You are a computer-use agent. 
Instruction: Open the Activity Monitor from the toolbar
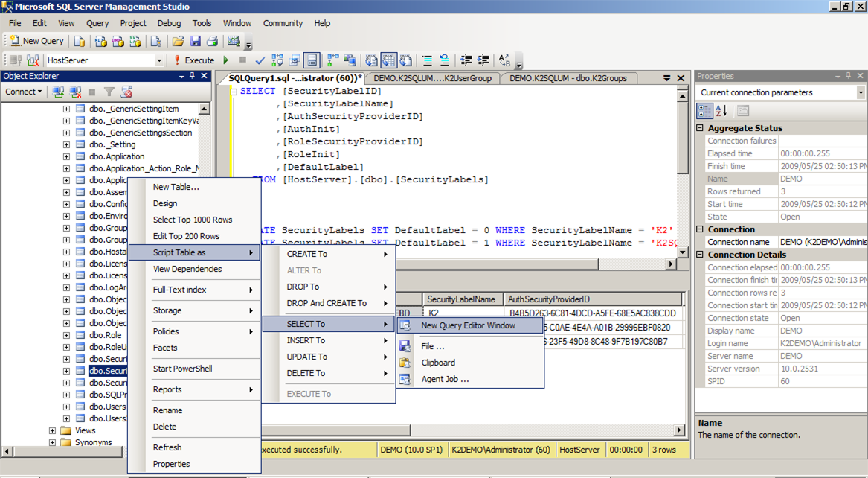click(x=234, y=41)
